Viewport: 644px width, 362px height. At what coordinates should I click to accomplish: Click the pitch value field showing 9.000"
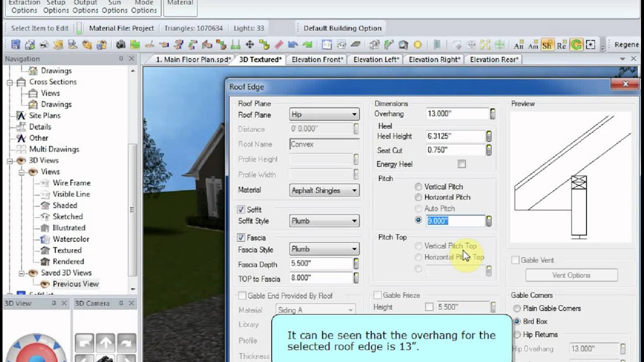[x=455, y=221]
